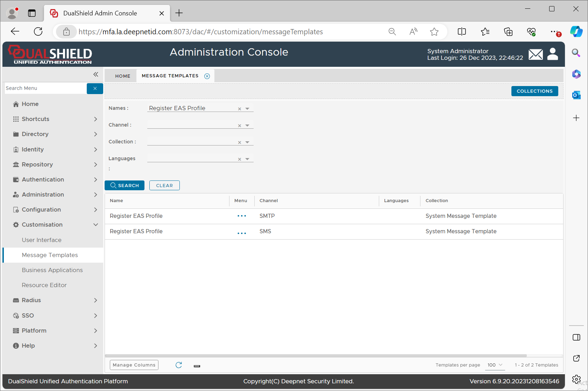Expand the Authentication menu section

pos(95,179)
